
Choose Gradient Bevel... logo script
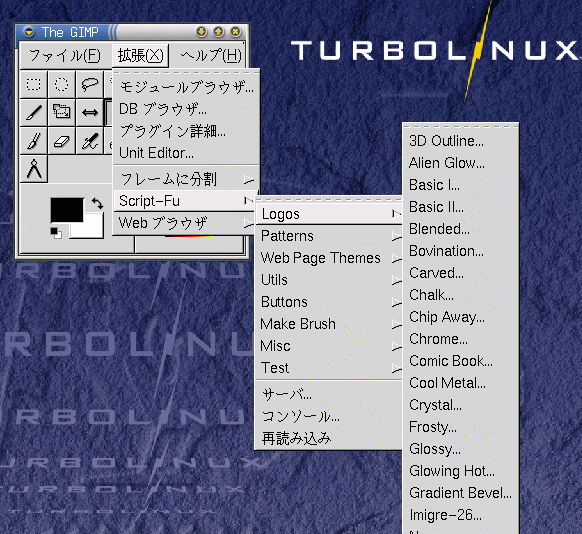click(x=460, y=493)
